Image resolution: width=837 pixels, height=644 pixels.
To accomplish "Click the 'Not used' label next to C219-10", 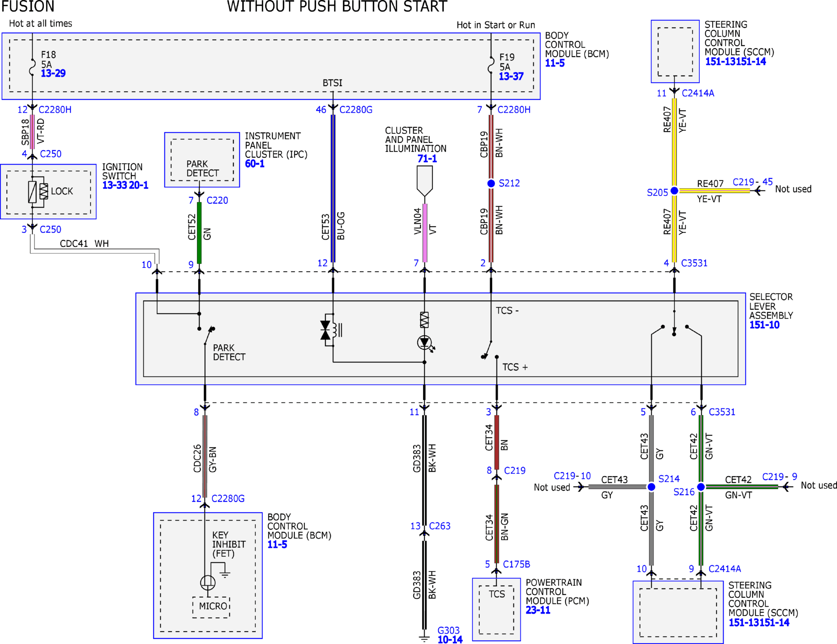I will (x=552, y=487).
